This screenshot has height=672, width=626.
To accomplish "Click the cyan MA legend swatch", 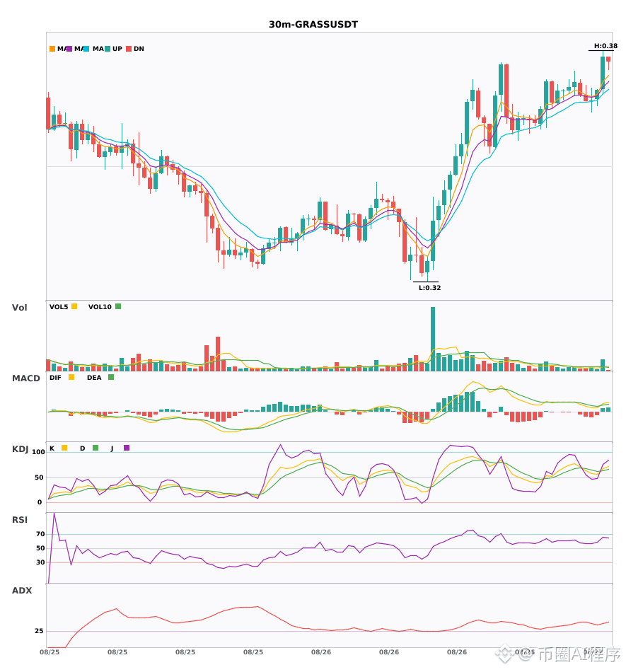I will click(86, 49).
